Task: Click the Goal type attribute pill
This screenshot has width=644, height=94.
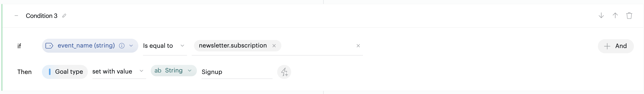Action: click(x=65, y=72)
